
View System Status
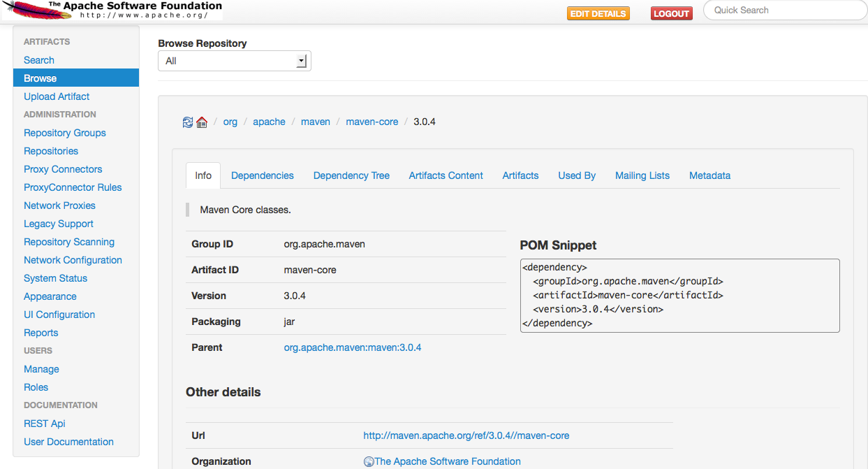(x=56, y=278)
